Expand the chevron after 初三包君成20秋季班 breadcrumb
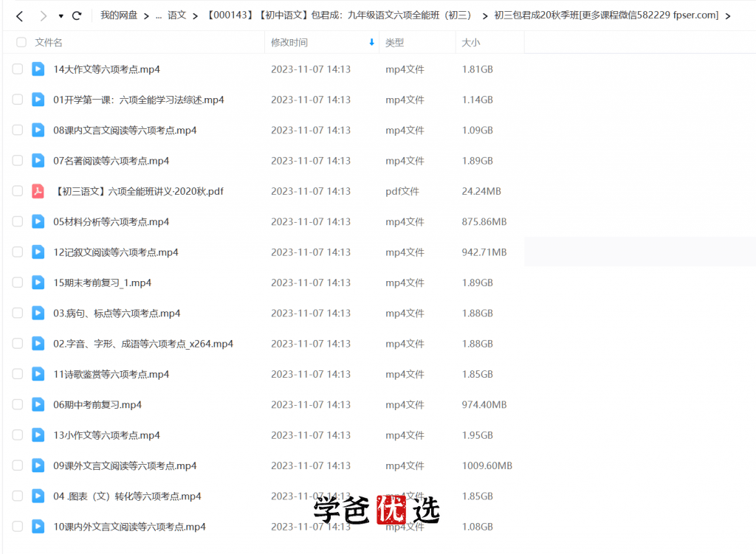 pos(727,16)
